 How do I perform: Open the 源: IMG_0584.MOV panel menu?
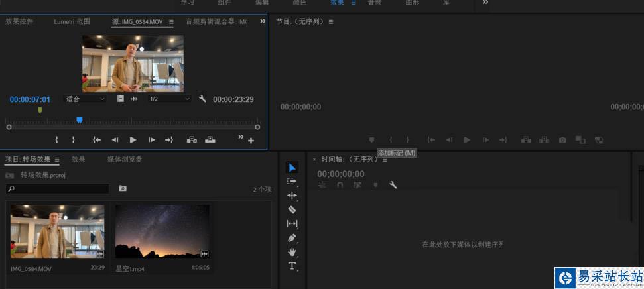pos(171,22)
